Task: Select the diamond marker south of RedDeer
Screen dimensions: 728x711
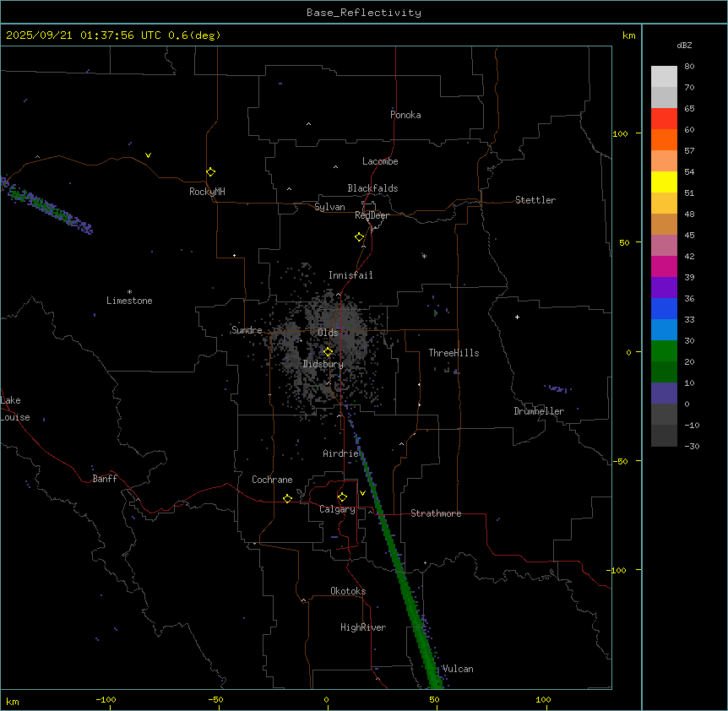Action: click(x=359, y=236)
